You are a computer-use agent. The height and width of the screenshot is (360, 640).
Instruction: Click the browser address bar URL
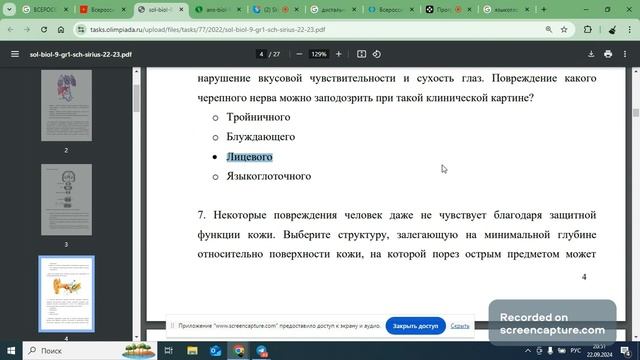pyautogui.click(x=207, y=30)
